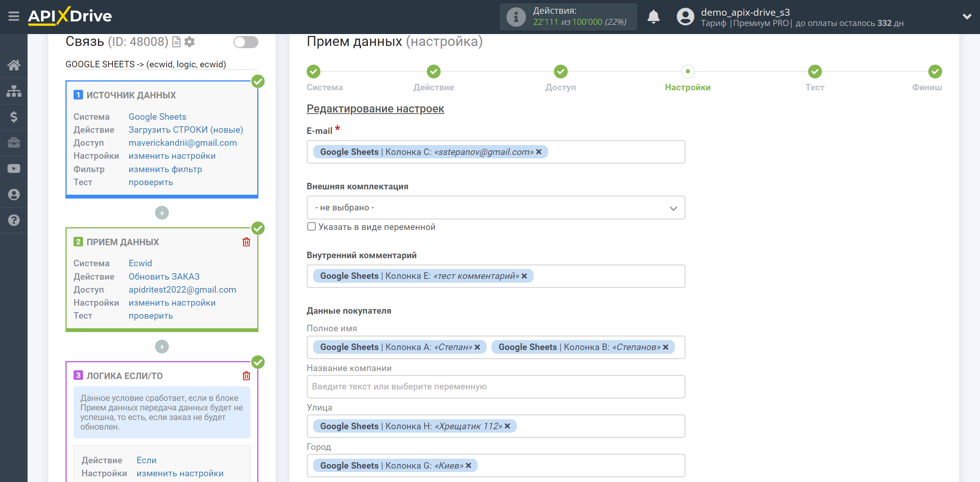This screenshot has width=980, height=482.
Task: Click Внутренний комментарий input field
Action: [x=496, y=276]
